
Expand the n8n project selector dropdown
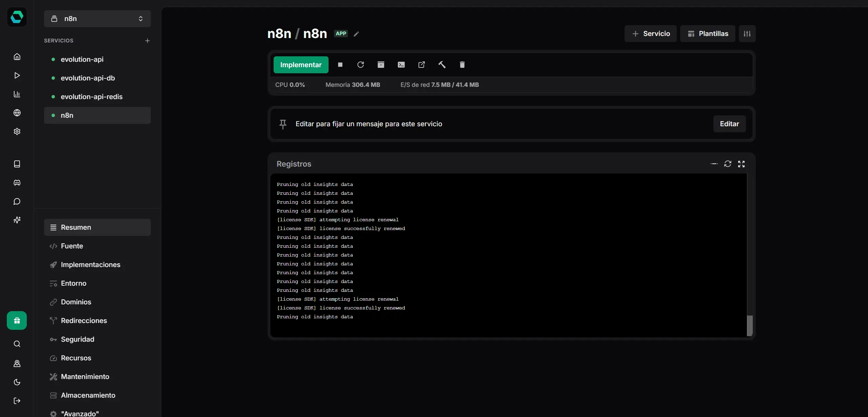[97, 19]
